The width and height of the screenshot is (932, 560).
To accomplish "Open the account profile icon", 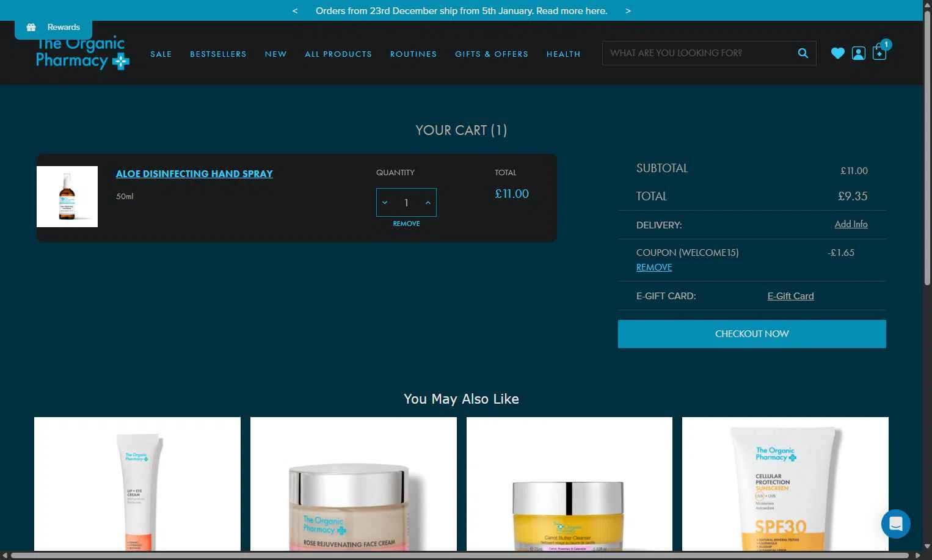I will click(x=859, y=53).
